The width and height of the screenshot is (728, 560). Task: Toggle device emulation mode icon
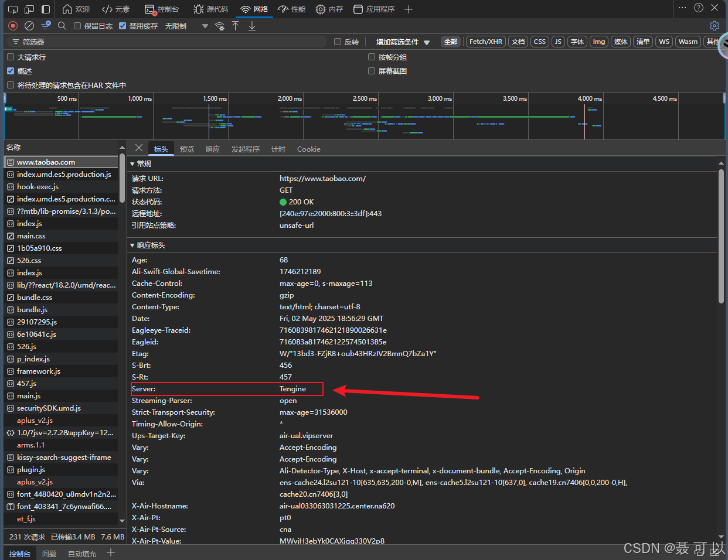29,9
